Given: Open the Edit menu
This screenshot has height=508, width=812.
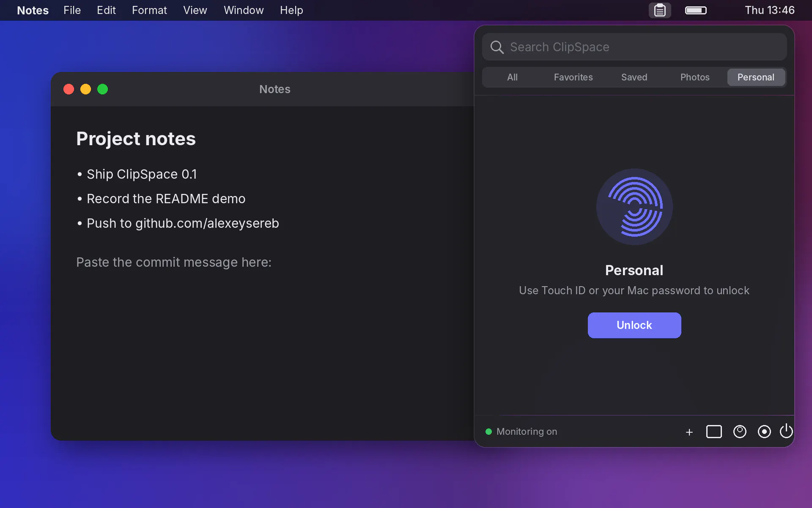Looking at the screenshot, I should (106, 10).
